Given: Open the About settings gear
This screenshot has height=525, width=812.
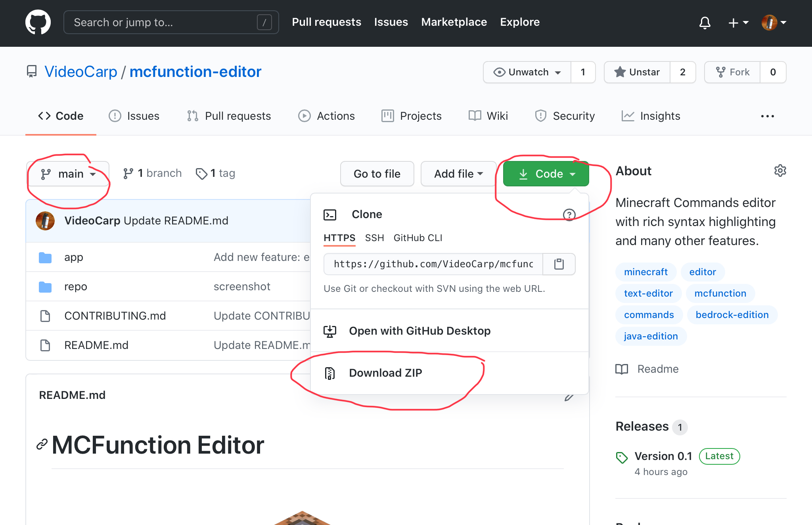Looking at the screenshot, I should click(780, 171).
